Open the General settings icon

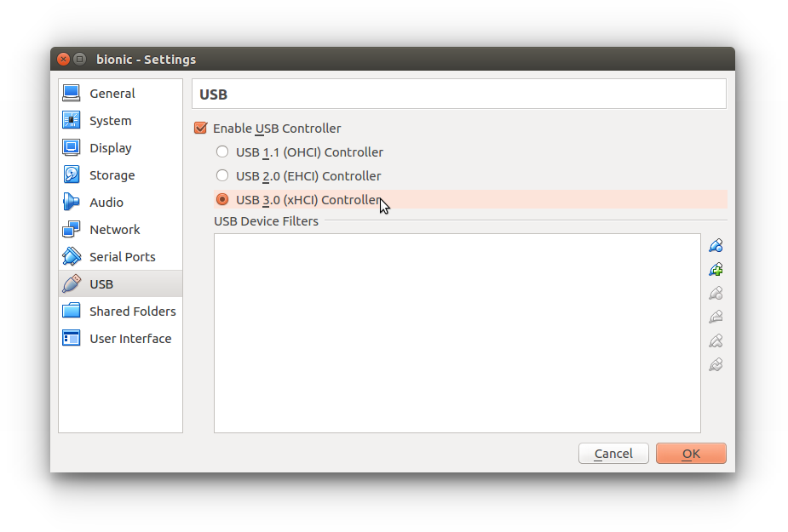click(72, 94)
